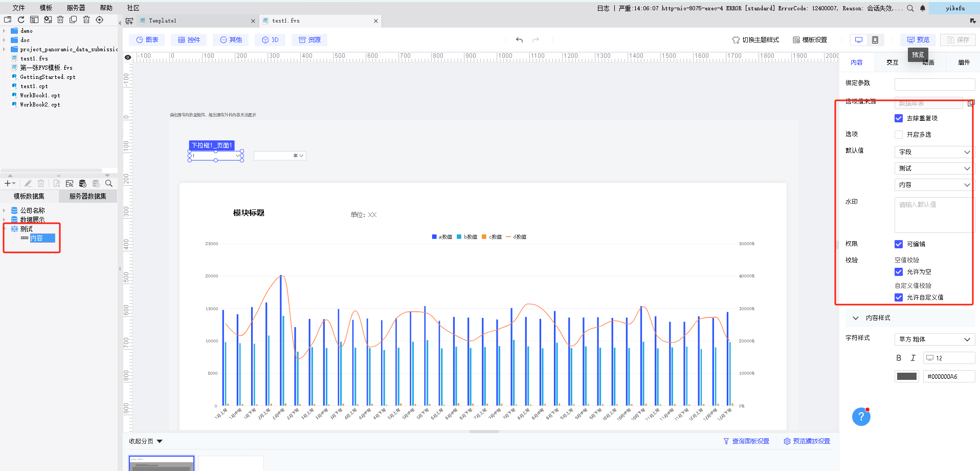Screen dimensions: 980x471
Task: Click the blue help question-mark icon
Action: pos(861,417)
